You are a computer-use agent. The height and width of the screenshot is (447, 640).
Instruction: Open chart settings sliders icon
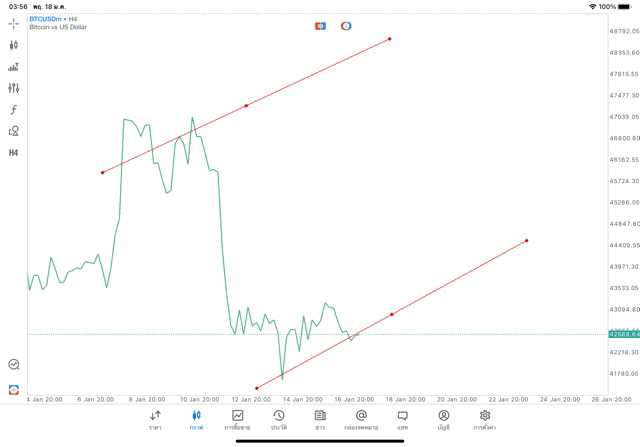(x=14, y=88)
